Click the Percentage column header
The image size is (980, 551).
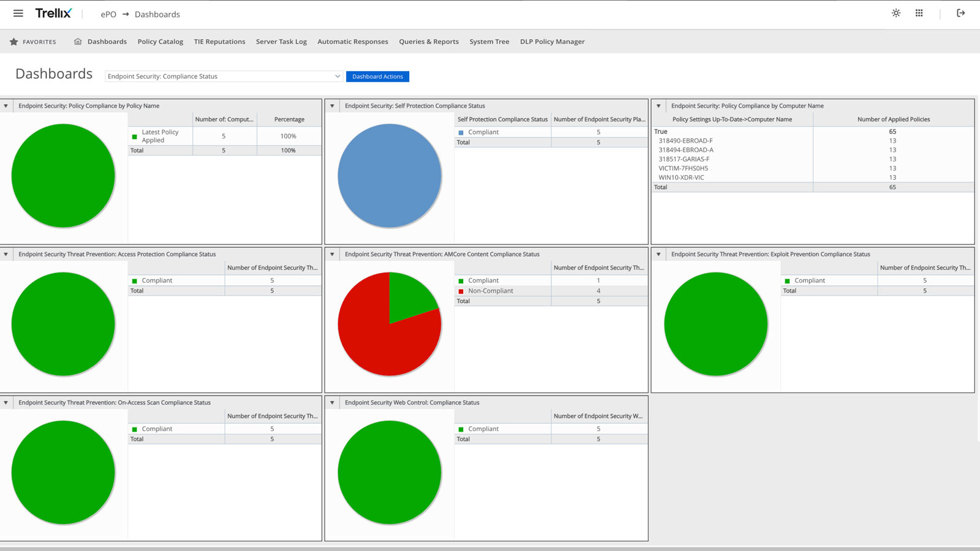[x=289, y=119]
